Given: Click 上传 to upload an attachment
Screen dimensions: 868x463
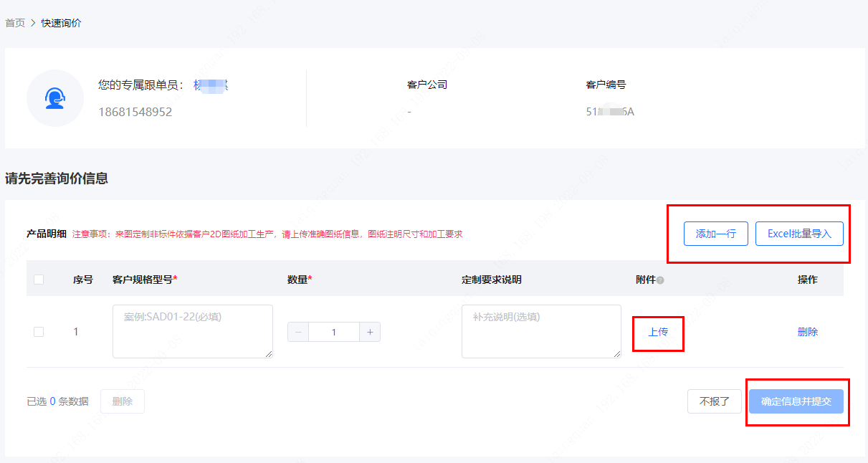Looking at the screenshot, I should point(658,332).
